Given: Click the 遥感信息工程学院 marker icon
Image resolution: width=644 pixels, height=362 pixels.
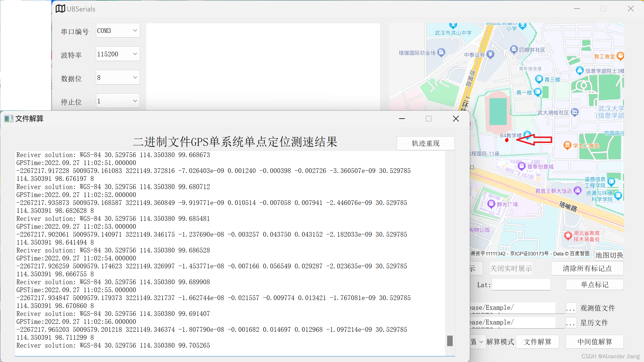Looking at the screenshot, I should 611,182.
